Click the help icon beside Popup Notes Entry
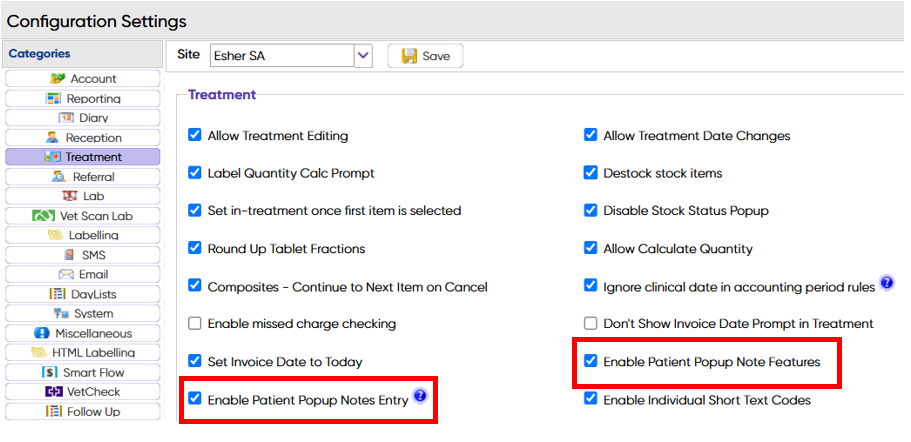The image size is (911, 442). [x=420, y=397]
